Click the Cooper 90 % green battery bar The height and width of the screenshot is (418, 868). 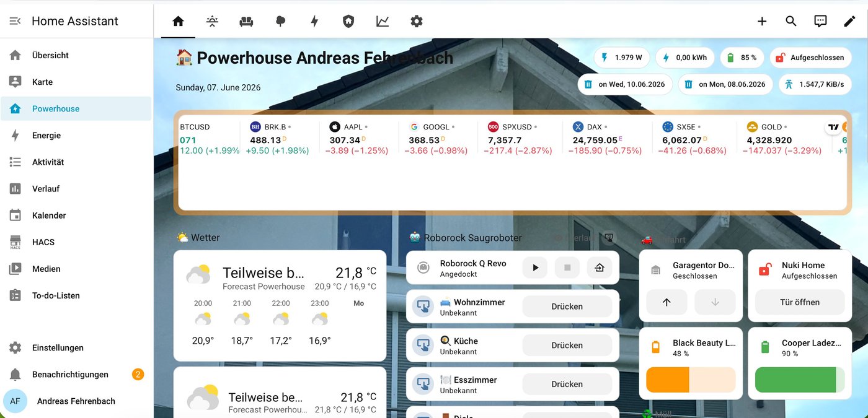tap(800, 380)
